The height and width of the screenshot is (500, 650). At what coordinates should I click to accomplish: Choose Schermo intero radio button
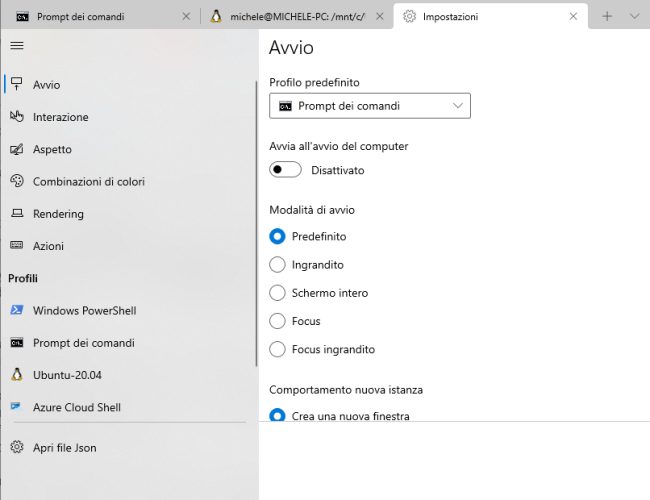[278, 293]
